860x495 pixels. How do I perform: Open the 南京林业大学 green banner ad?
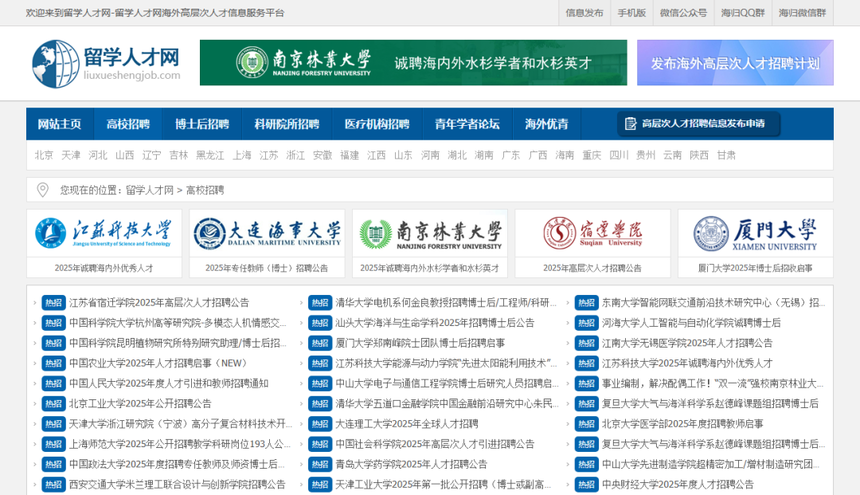click(413, 62)
